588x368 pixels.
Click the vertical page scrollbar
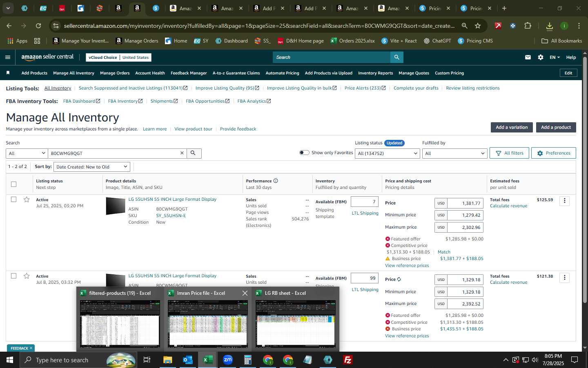(585, 180)
